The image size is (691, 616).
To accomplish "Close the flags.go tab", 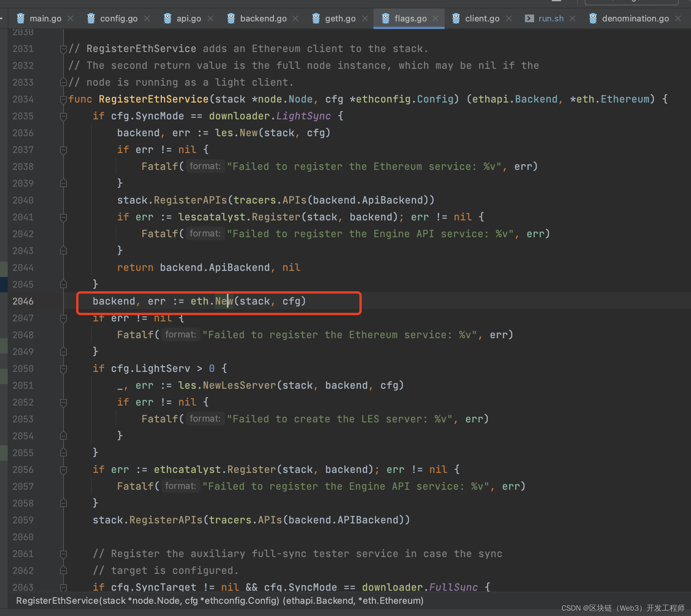I will (x=435, y=18).
